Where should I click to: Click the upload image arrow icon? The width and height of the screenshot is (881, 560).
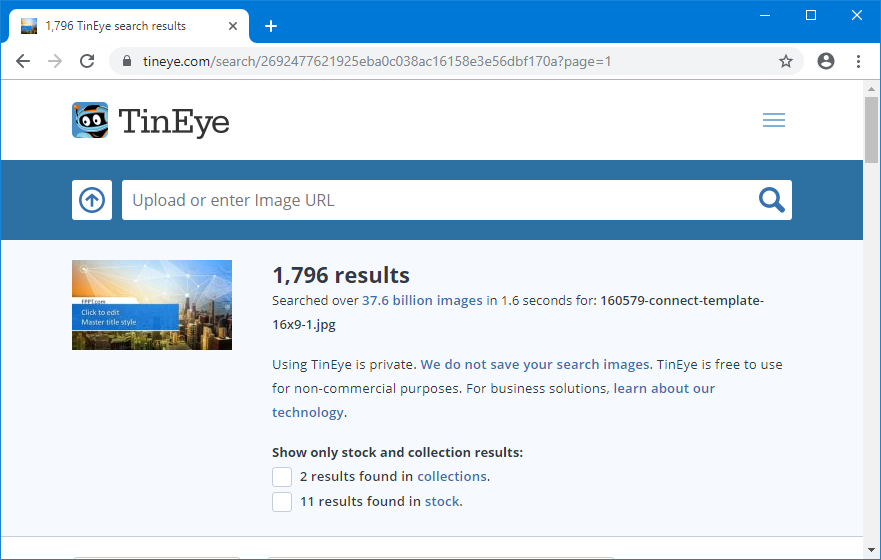92,200
